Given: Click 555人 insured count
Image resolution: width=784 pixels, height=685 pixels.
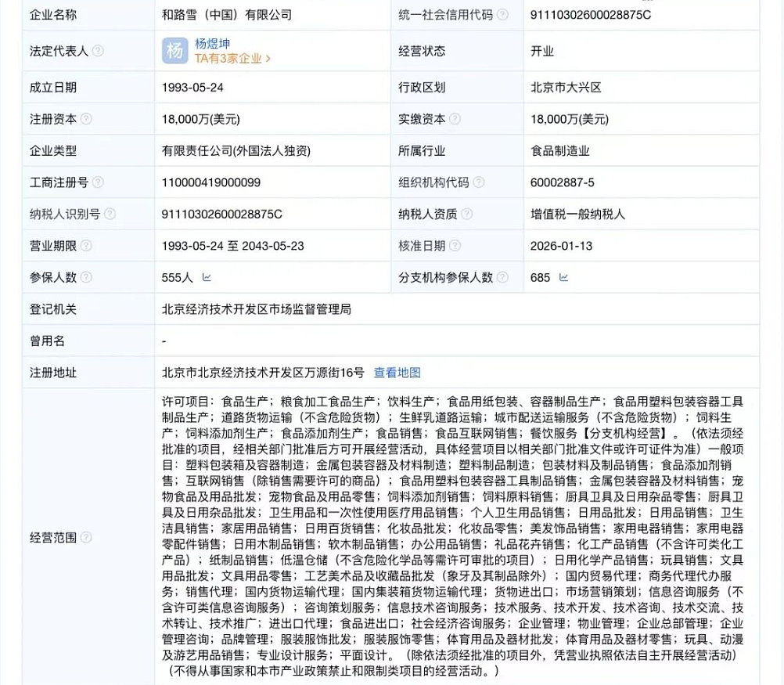Looking at the screenshot, I should [177, 278].
